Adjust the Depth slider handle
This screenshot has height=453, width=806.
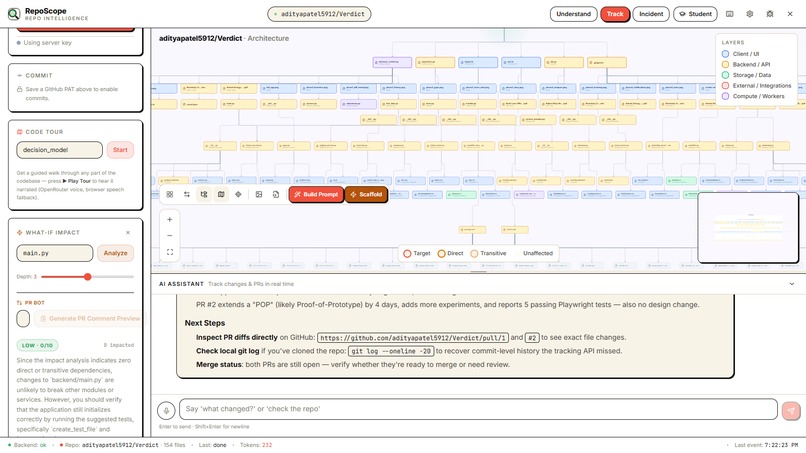point(88,277)
